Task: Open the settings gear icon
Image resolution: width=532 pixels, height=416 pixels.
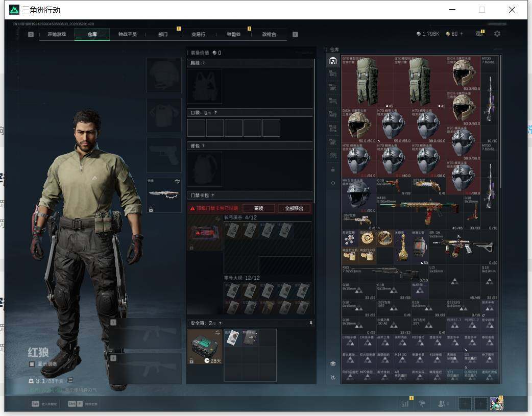Action: pyautogui.click(x=497, y=34)
